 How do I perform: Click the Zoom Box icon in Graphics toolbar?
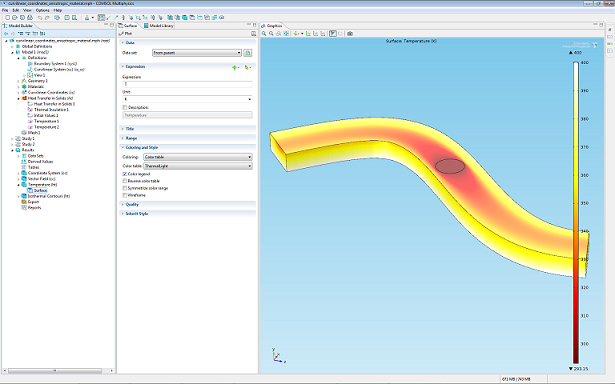pyautogui.click(x=278, y=34)
